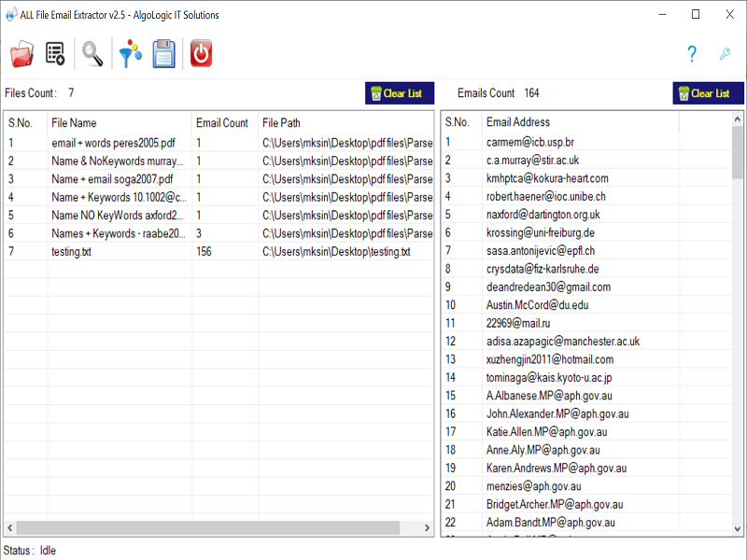Open help with the question mark icon
Viewport: 747px width, 560px height.
tap(692, 55)
